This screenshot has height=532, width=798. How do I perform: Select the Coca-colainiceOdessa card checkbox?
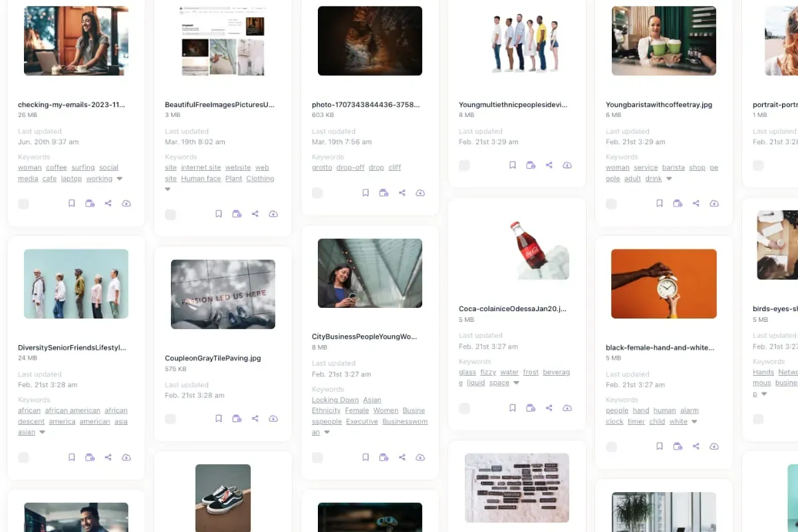click(x=464, y=408)
